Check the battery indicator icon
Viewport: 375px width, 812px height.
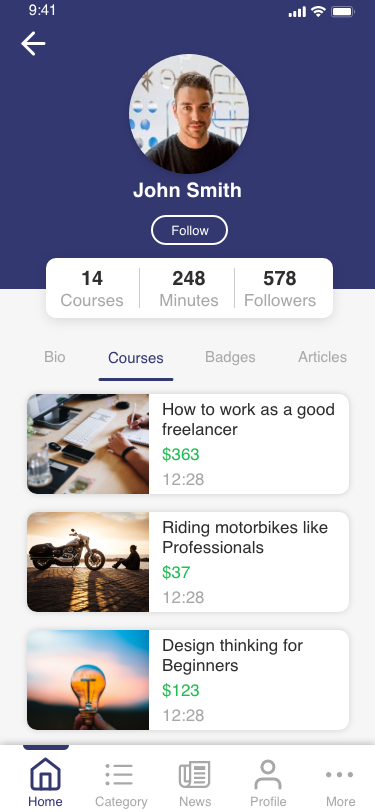pos(342,11)
